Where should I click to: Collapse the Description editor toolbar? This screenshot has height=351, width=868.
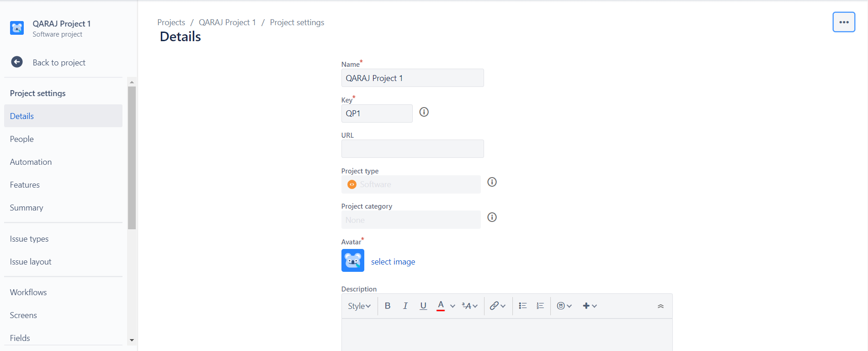pyautogui.click(x=660, y=306)
